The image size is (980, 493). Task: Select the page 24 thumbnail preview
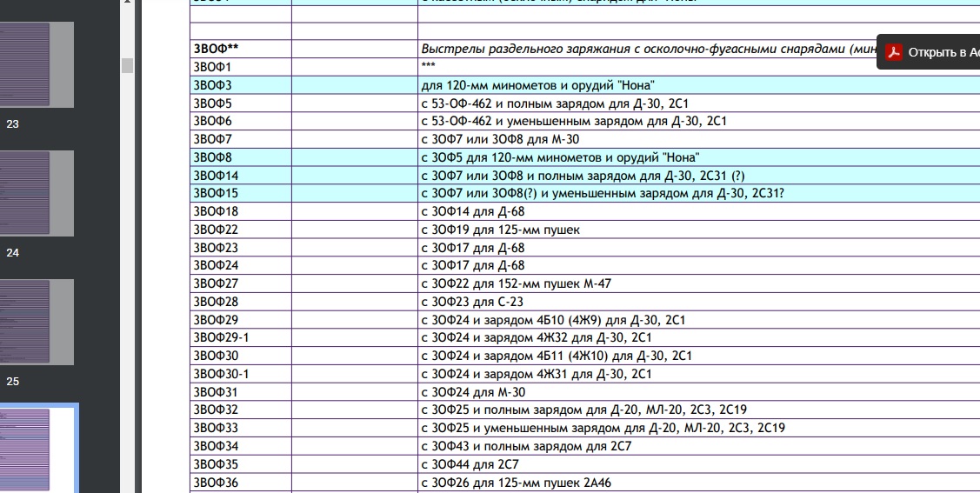coord(37,193)
